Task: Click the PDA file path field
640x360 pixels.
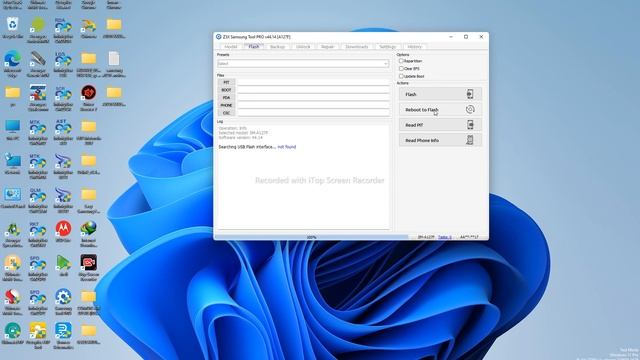Action: [x=313, y=98]
